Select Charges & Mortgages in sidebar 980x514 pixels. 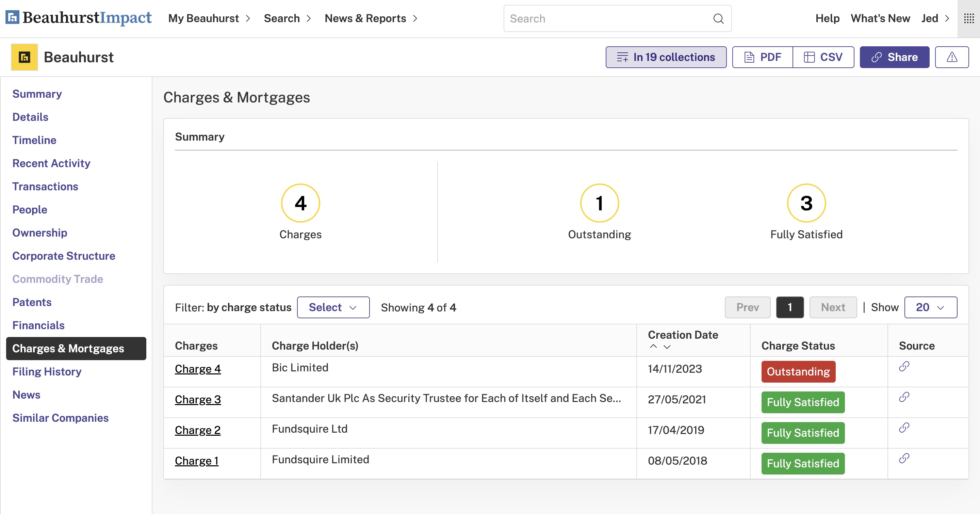76,349
